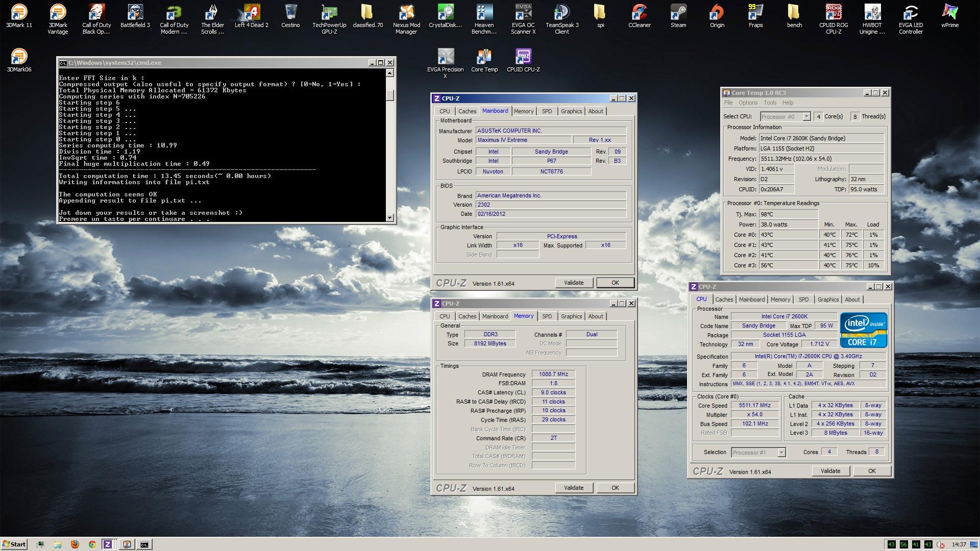
Task: Launch Steam desktop shortcut
Action: [x=678, y=16]
